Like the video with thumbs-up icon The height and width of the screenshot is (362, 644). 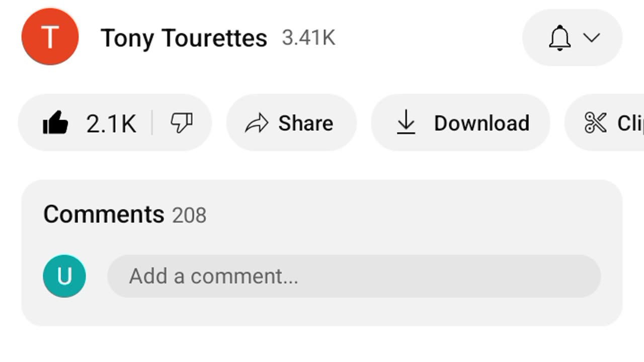(x=55, y=123)
